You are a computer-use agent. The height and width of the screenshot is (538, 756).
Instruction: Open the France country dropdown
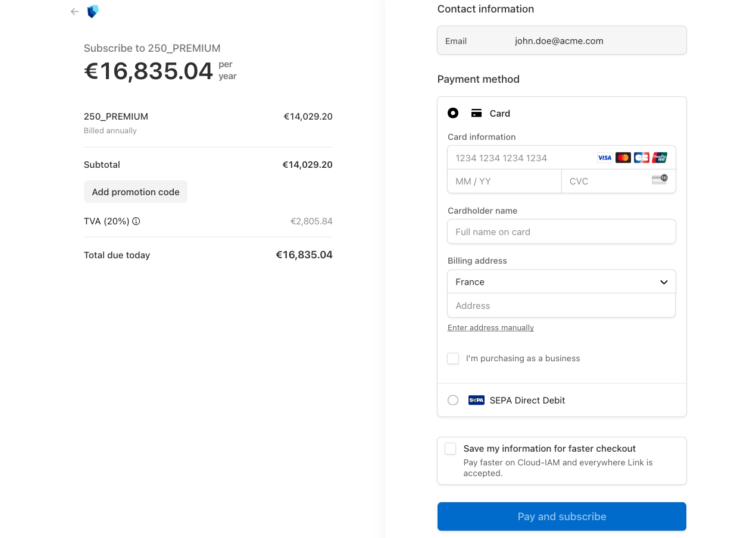(561, 282)
